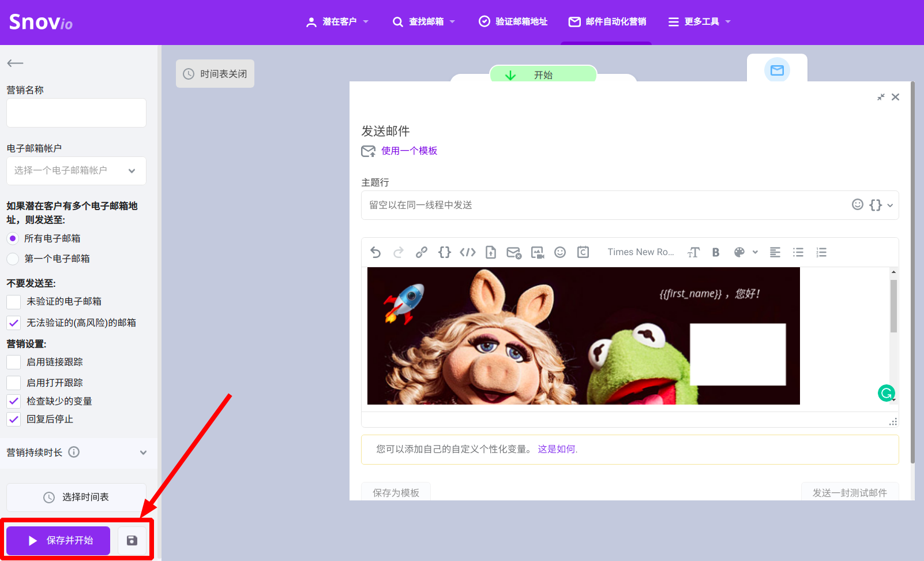Screen dimensions: 924x561
Task: Click 保存为模板 button
Action: (396, 492)
